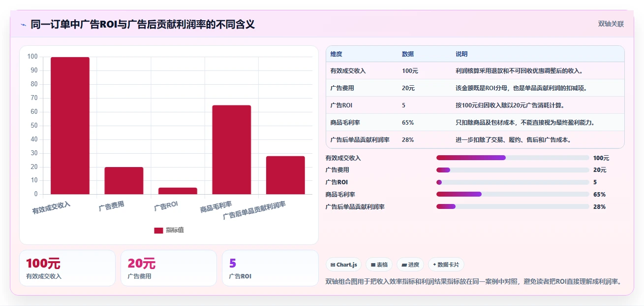The width and height of the screenshot is (644, 306).
Task: Click the 指标值 legend label
Action: 175,230
